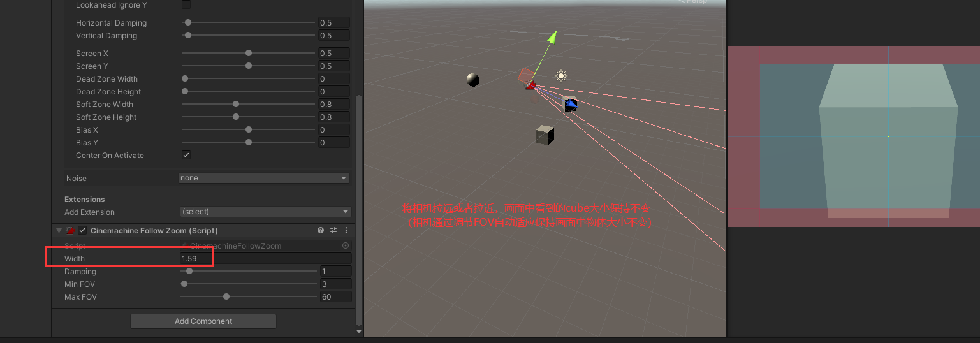980x343 pixels.
Task: Click Dead Zone Width value field
Action: click(333, 78)
